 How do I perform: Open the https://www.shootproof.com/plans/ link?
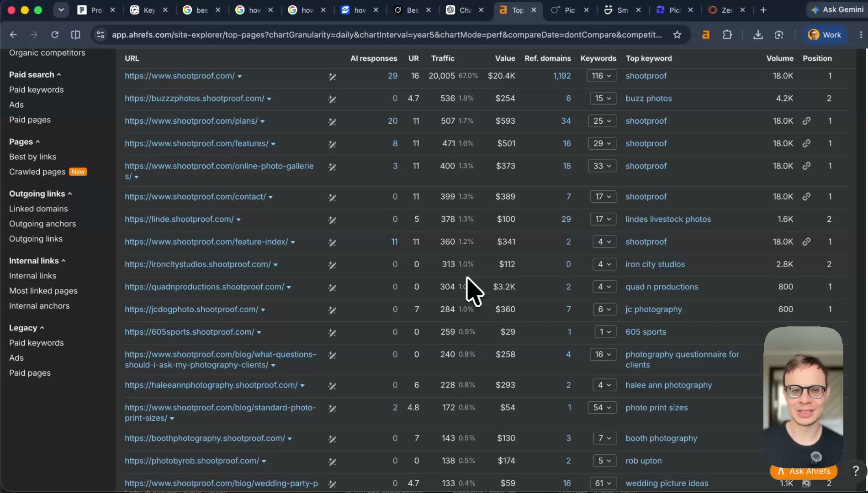191,121
